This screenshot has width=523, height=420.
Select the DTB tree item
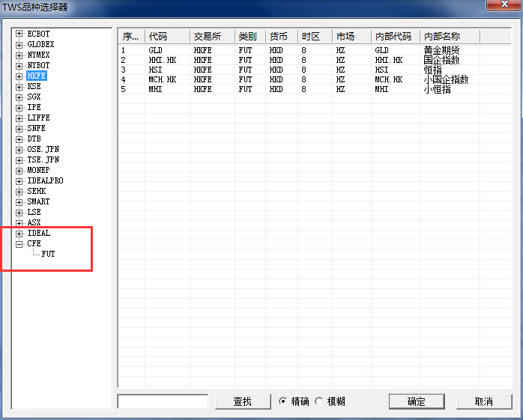pos(34,139)
